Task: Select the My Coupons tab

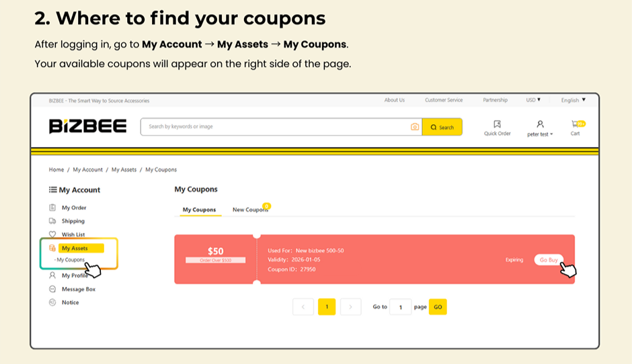Action: click(x=199, y=210)
